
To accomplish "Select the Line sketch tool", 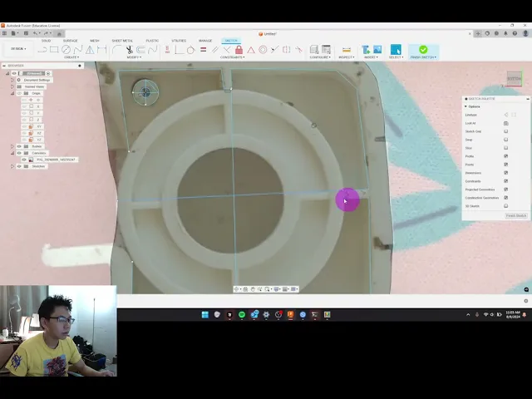I will [42, 50].
